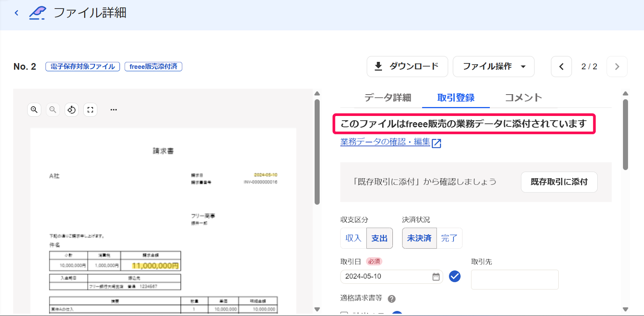The image size is (644, 316).
Task: Click the 取引先 input field
Action: click(x=515, y=279)
